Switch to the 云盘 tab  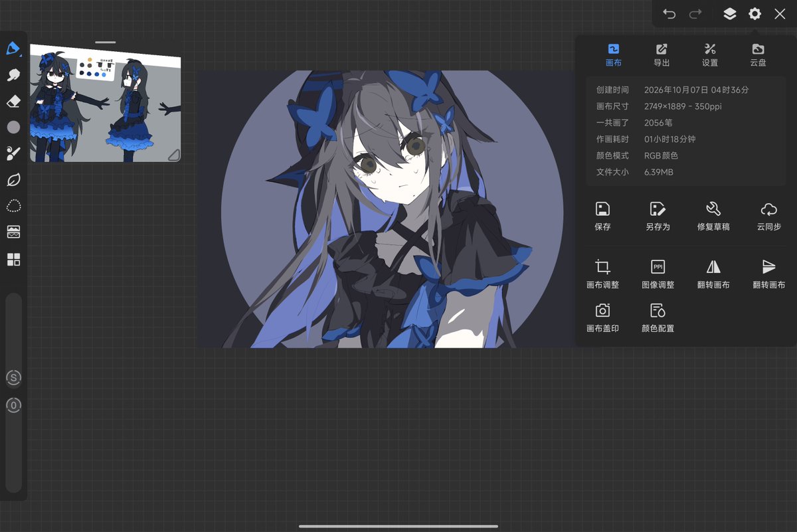coord(758,55)
